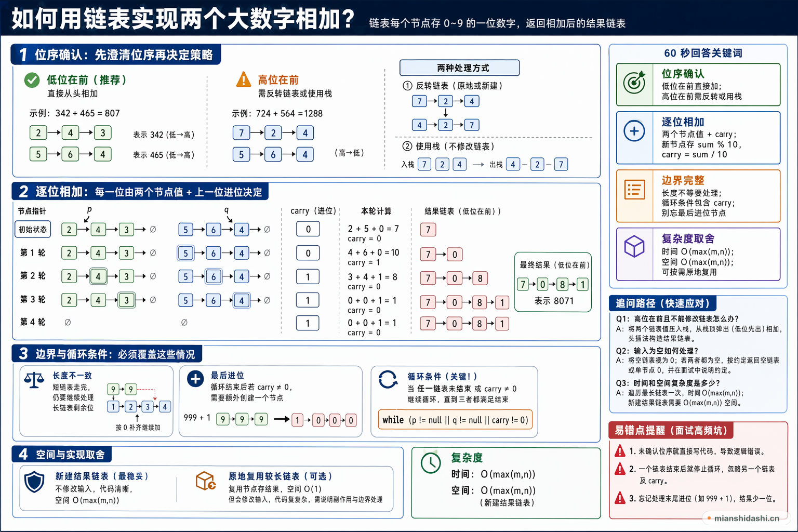Click the shield icon beside 新建结果链表
798x532 pixels.
[34, 482]
